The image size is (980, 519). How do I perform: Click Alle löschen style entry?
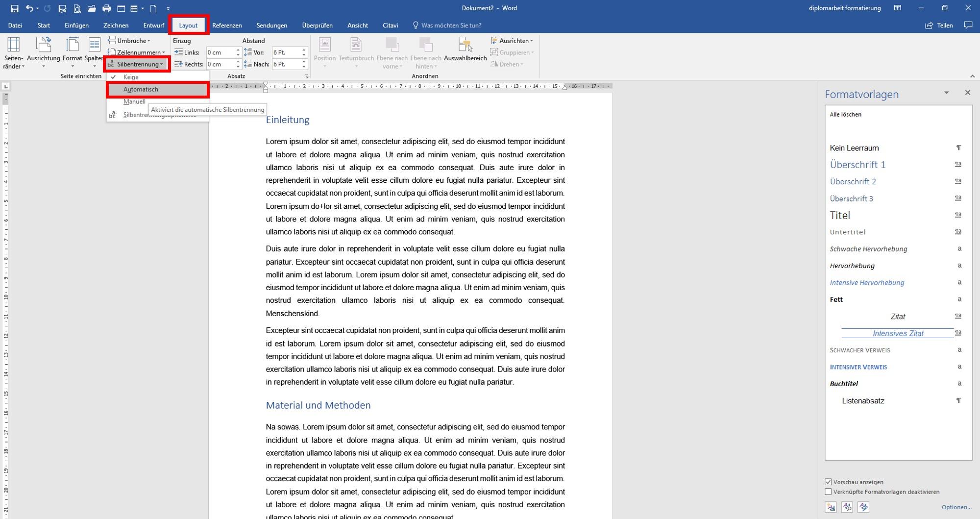(x=845, y=115)
